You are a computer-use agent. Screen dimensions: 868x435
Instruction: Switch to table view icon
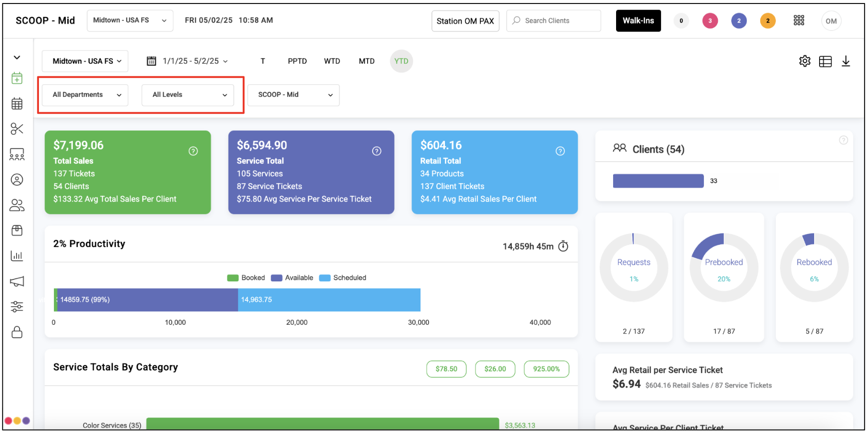point(825,61)
